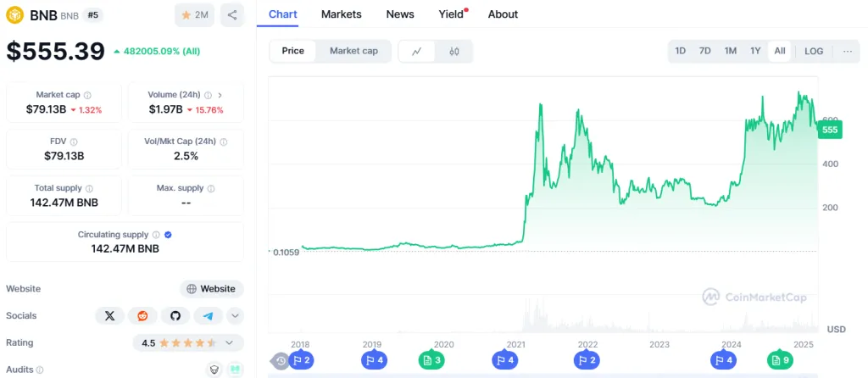Click the history icon on the timeline slider

[281, 362]
